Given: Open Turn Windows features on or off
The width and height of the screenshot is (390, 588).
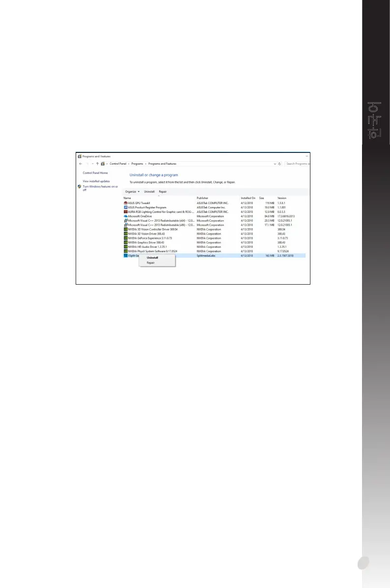Looking at the screenshot, I should pyautogui.click(x=100, y=188).
